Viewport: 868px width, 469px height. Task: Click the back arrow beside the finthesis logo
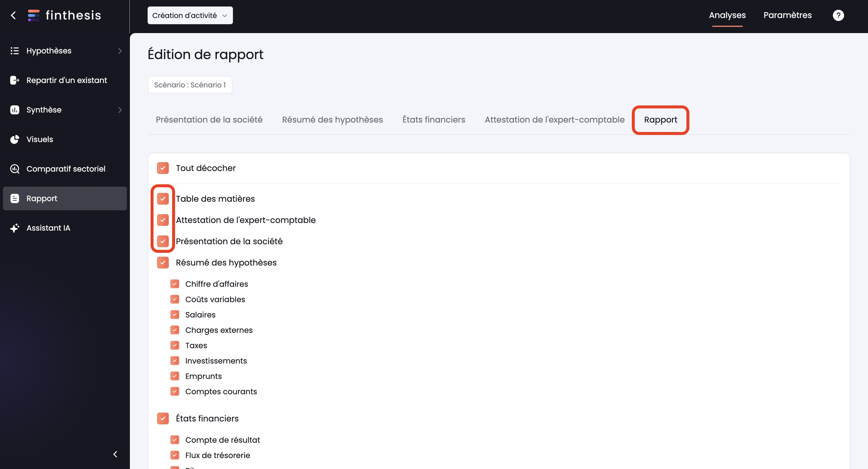point(13,15)
